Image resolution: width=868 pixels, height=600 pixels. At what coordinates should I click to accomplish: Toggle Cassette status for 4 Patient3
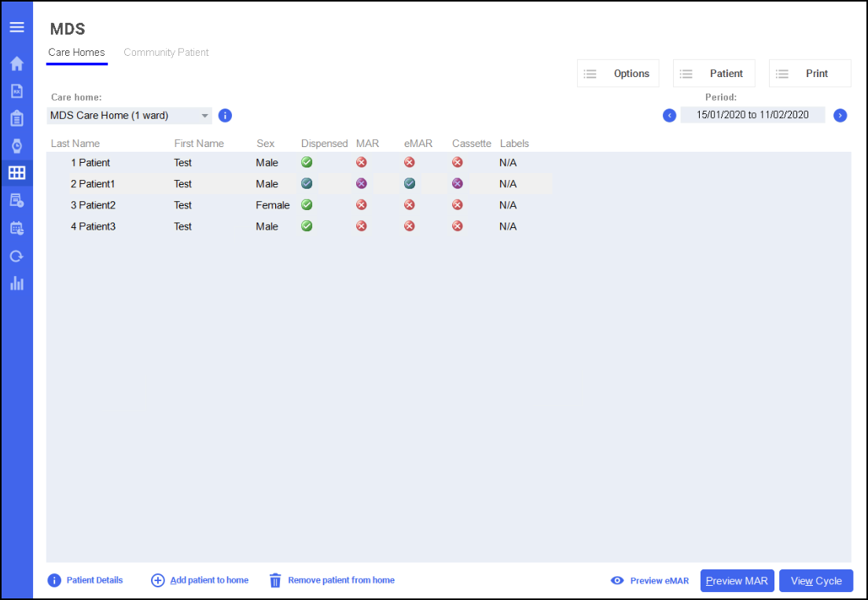[x=458, y=226]
